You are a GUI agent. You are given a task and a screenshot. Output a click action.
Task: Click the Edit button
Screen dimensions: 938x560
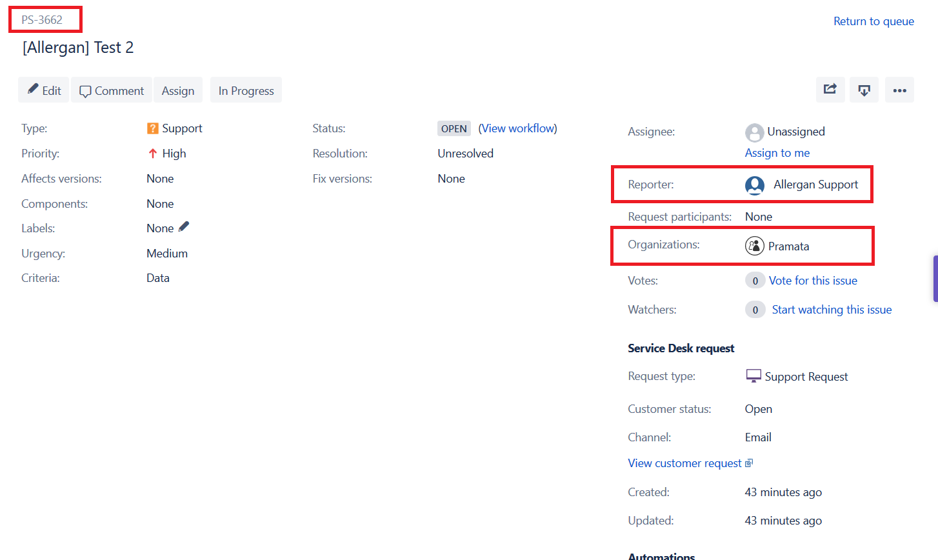tap(44, 90)
